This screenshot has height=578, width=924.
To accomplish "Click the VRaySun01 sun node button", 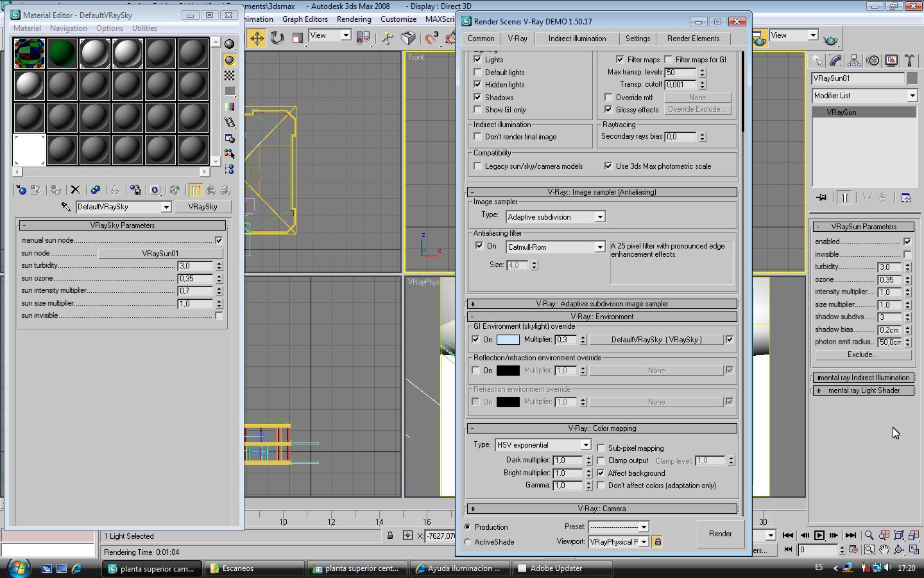I will pyautogui.click(x=160, y=253).
